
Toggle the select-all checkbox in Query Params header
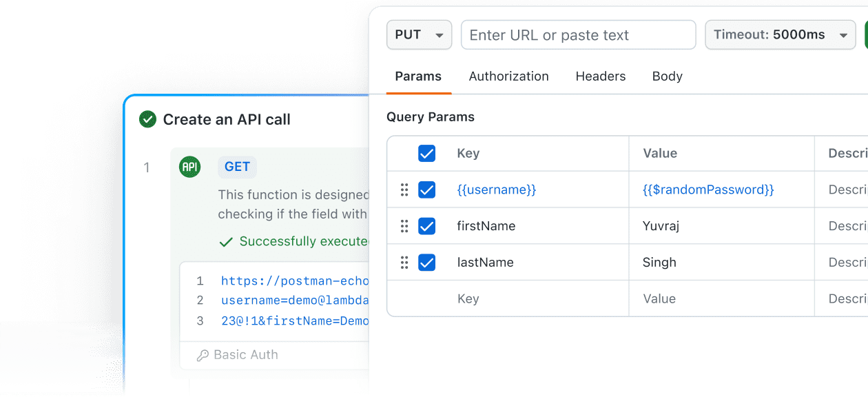click(426, 153)
